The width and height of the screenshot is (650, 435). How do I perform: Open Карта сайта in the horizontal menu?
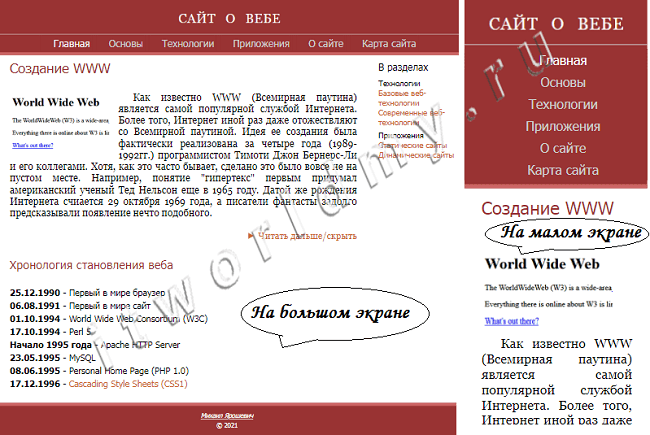[x=389, y=44]
